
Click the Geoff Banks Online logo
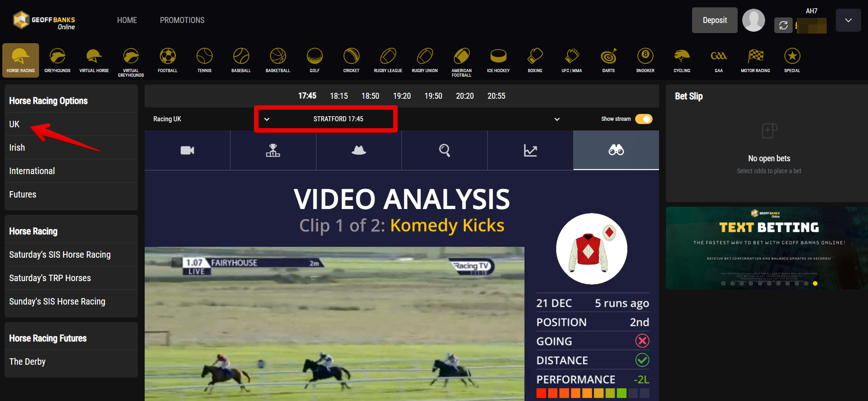pyautogui.click(x=44, y=20)
